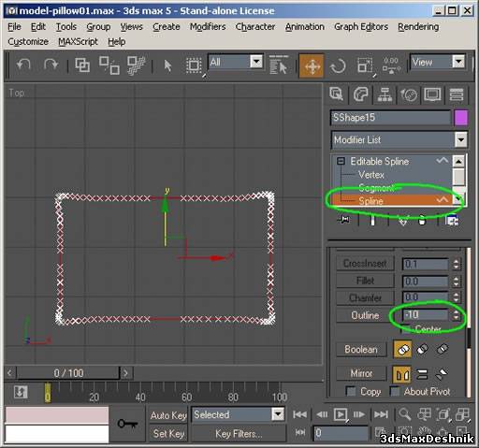Viewport: 479px width, 448px height.
Task: Toggle the Auto Key button
Action: tap(168, 415)
